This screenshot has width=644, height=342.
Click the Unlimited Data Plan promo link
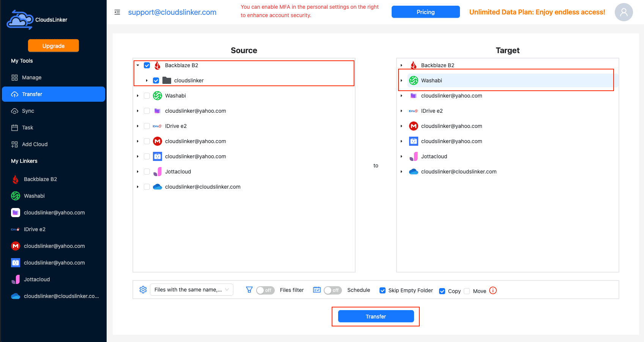point(537,12)
